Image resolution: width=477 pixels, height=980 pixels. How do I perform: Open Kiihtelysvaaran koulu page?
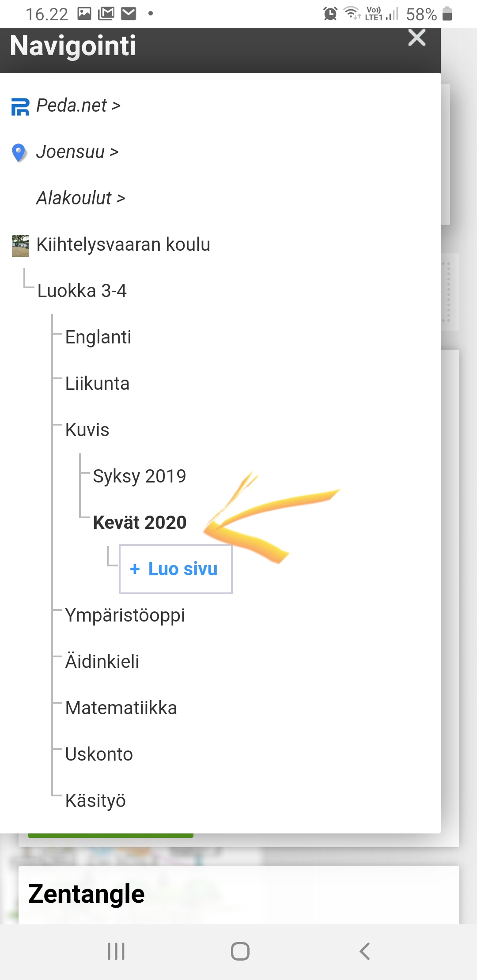point(123,245)
